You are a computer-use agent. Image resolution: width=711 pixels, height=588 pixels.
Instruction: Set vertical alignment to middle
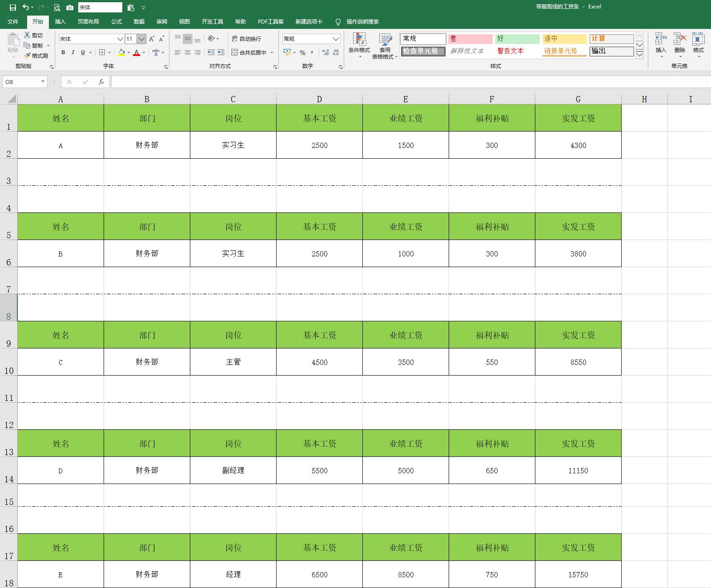click(x=188, y=39)
